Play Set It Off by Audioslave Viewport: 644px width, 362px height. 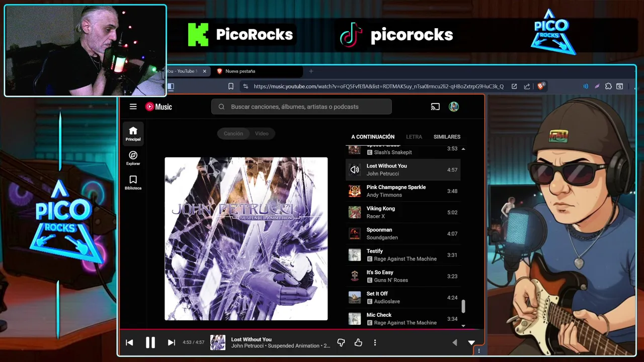[x=403, y=298]
